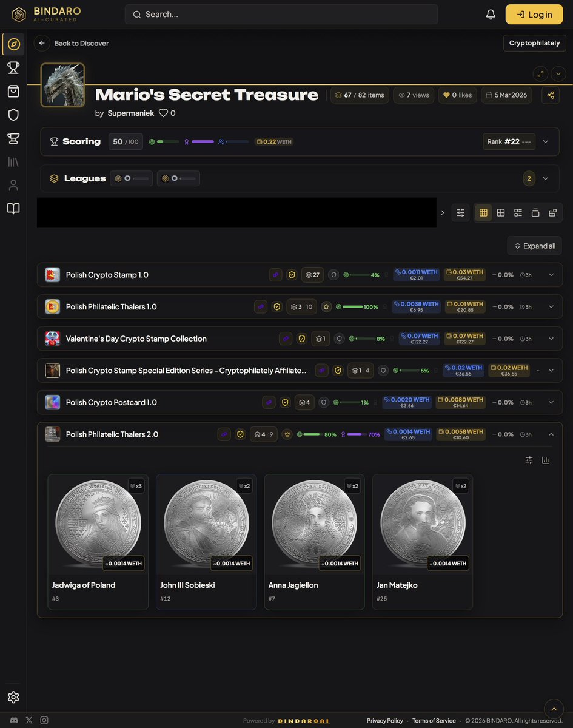
Task: Click crown icon on Polish Philatelic Thalers 2.0
Action: pyautogui.click(x=287, y=434)
